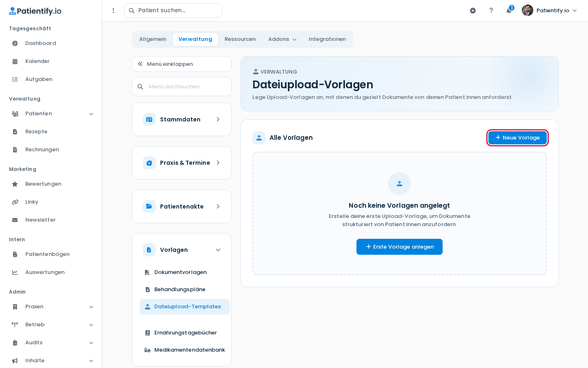Click the Neue Vorlage button
This screenshot has height=368, width=588.
coord(517,138)
